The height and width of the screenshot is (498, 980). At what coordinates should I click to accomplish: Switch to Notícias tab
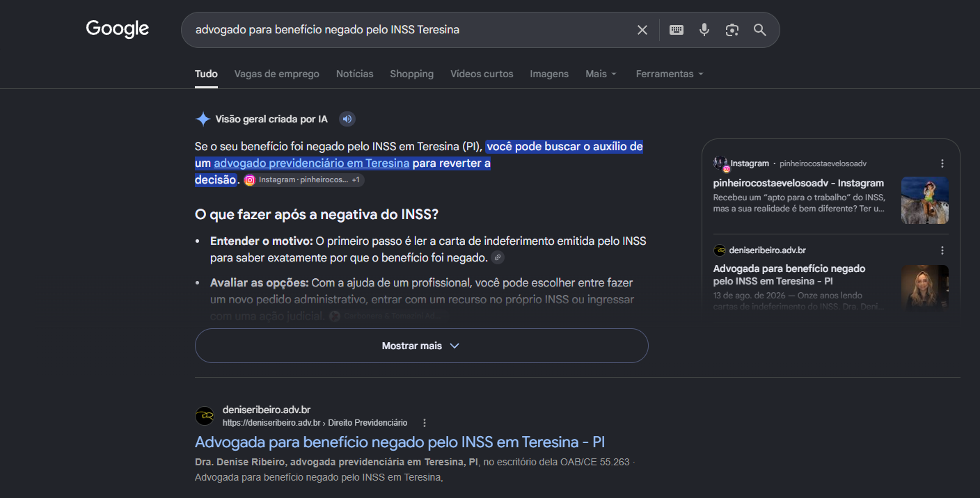(x=355, y=74)
